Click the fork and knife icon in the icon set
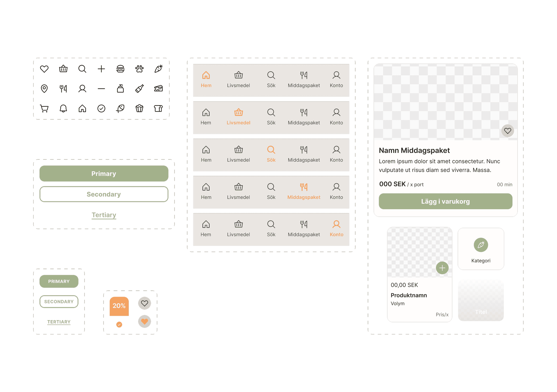This screenshot has width=557, height=392. [63, 89]
